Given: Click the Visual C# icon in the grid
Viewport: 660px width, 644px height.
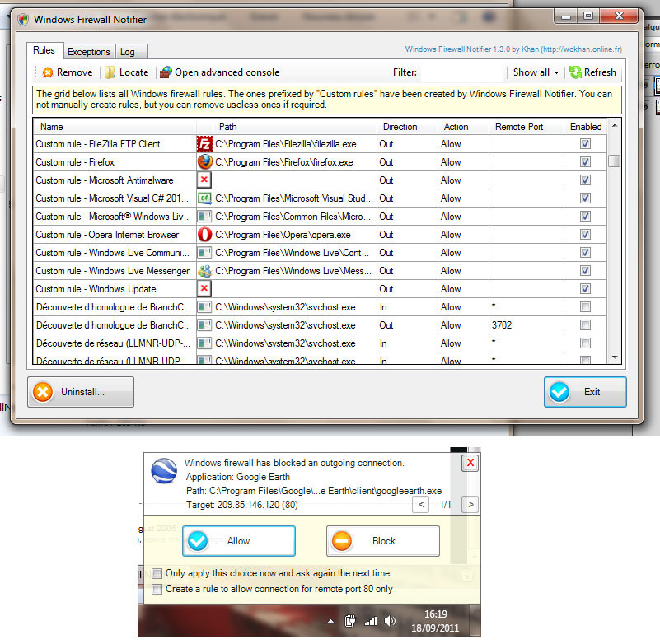Looking at the screenshot, I should [x=204, y=198].
